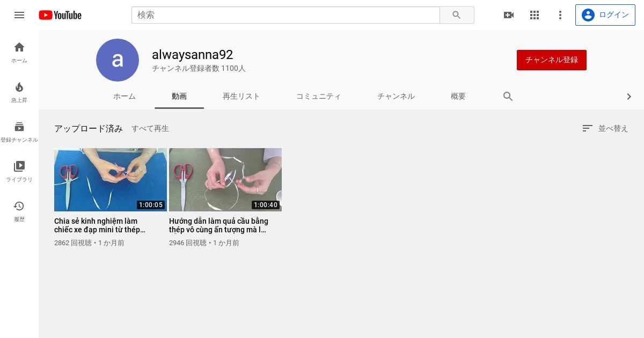This screenshot has width=644, height=338.
Task: Open the hamburger guide menu
Action: tap(19, 15)
